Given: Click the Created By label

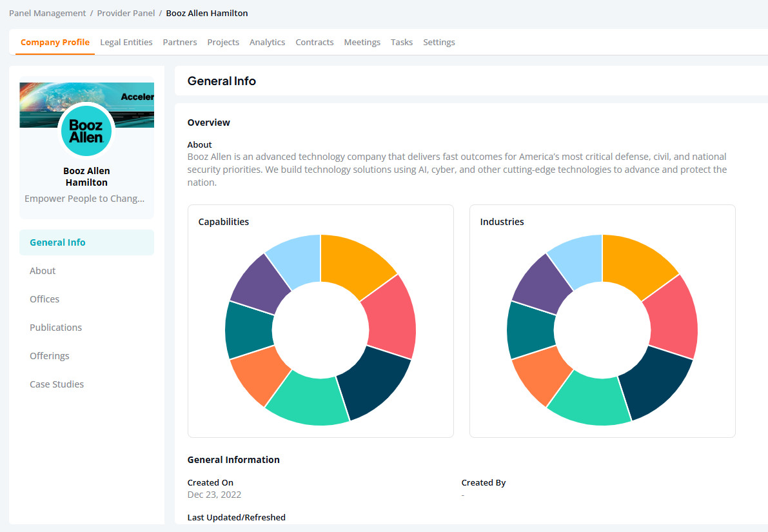Looking at the screenshot, I should (484, 482).
